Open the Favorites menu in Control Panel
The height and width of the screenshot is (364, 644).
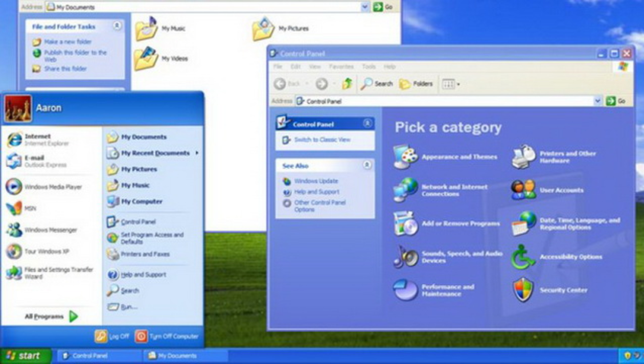point(341,66)
